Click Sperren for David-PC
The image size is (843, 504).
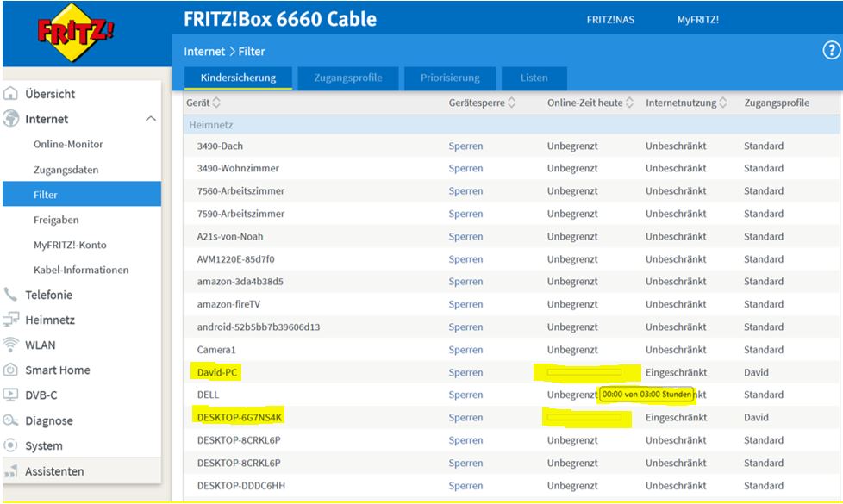(465, 372)
